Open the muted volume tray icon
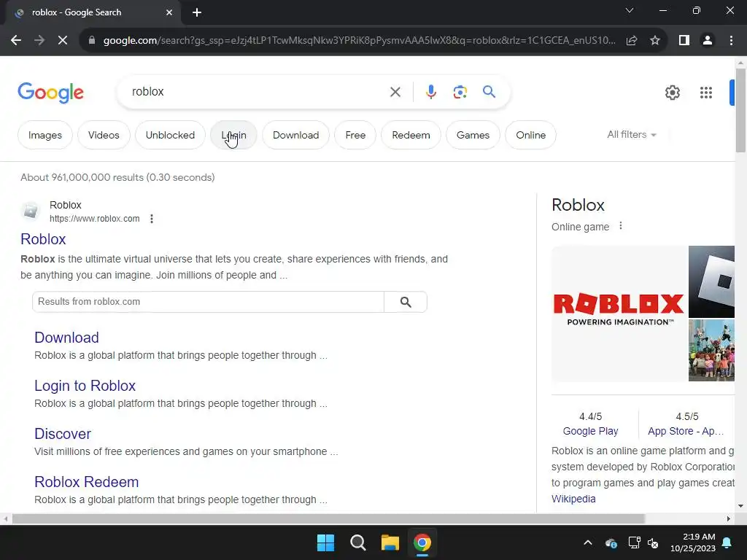This screenshot has width=747, height=560. pyautogui.click(x=653, y=542)
